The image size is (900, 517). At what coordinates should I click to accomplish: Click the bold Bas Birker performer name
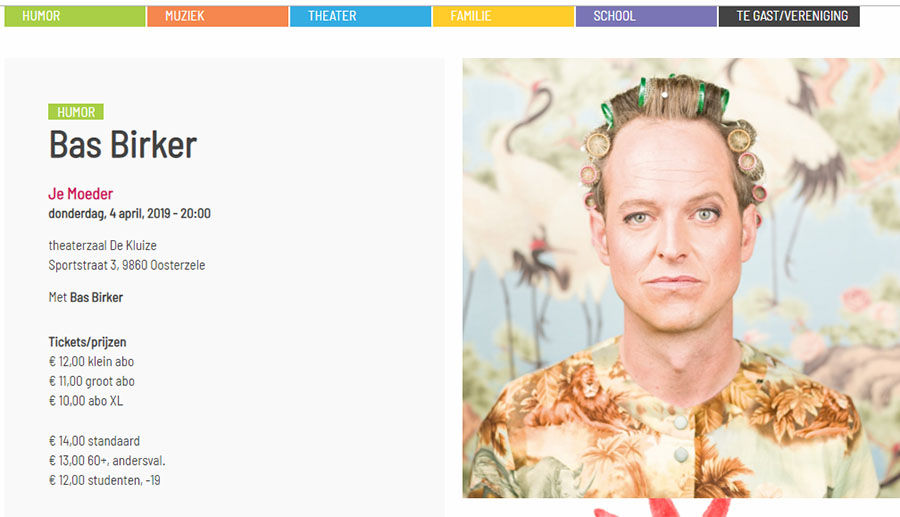pyautogui.click(x=96, y=297)
